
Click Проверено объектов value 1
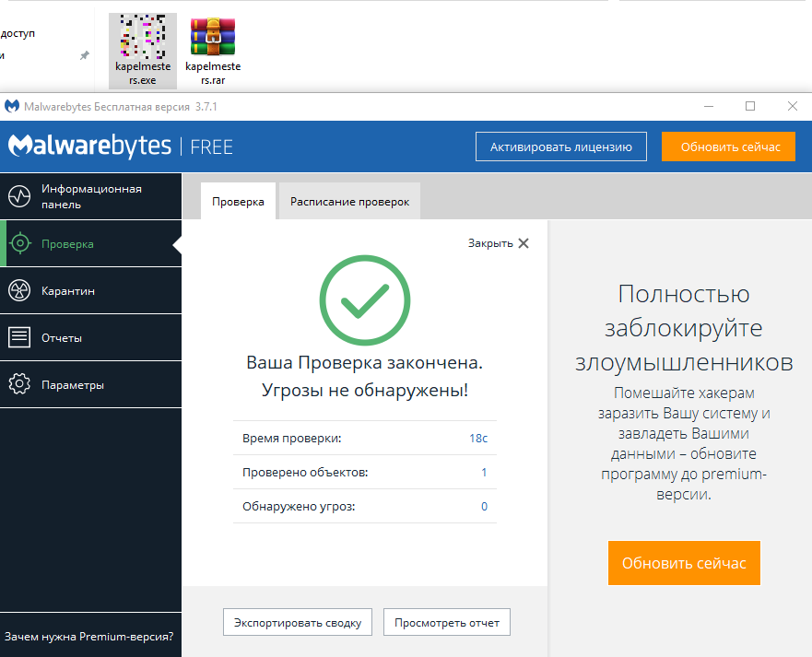pos(484,472)
